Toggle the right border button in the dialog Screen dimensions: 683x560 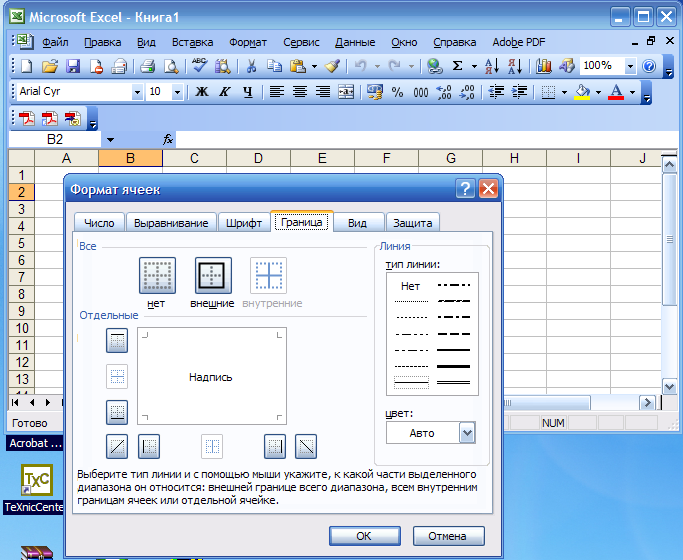point(275,446)
